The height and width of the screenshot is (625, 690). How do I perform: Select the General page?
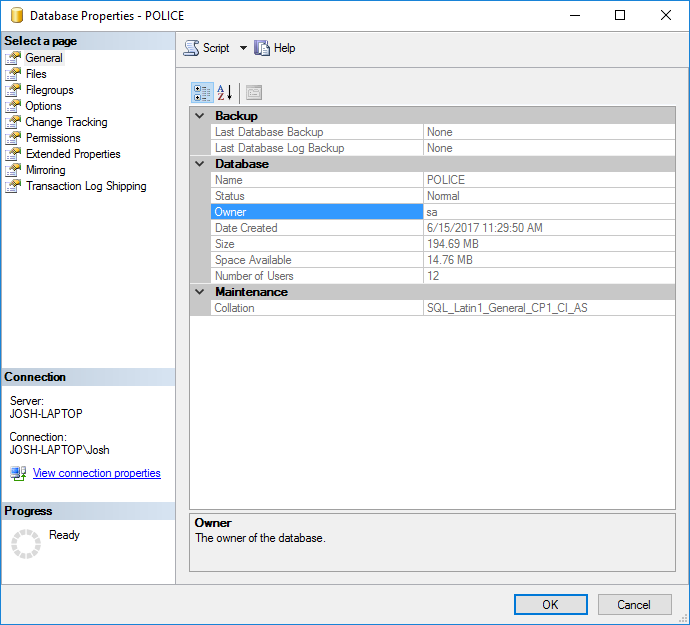point(44,58)
